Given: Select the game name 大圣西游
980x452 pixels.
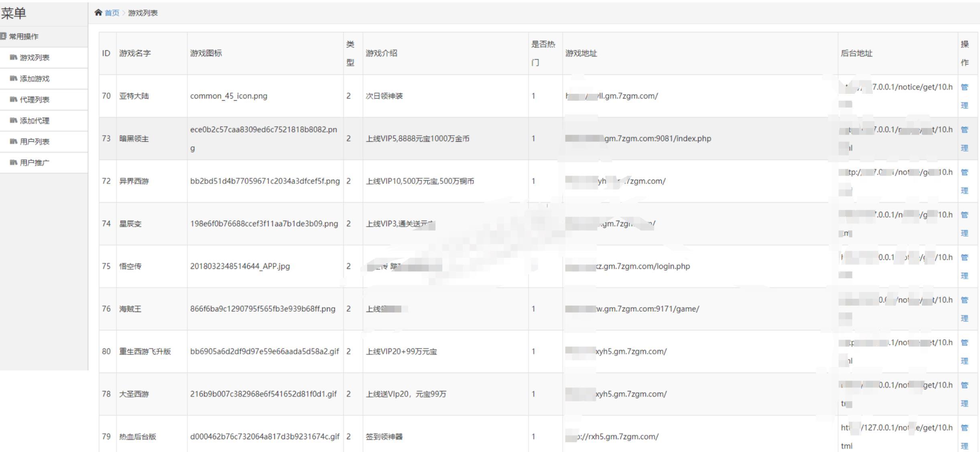Looking at the screenshot, I should point(134,394).
